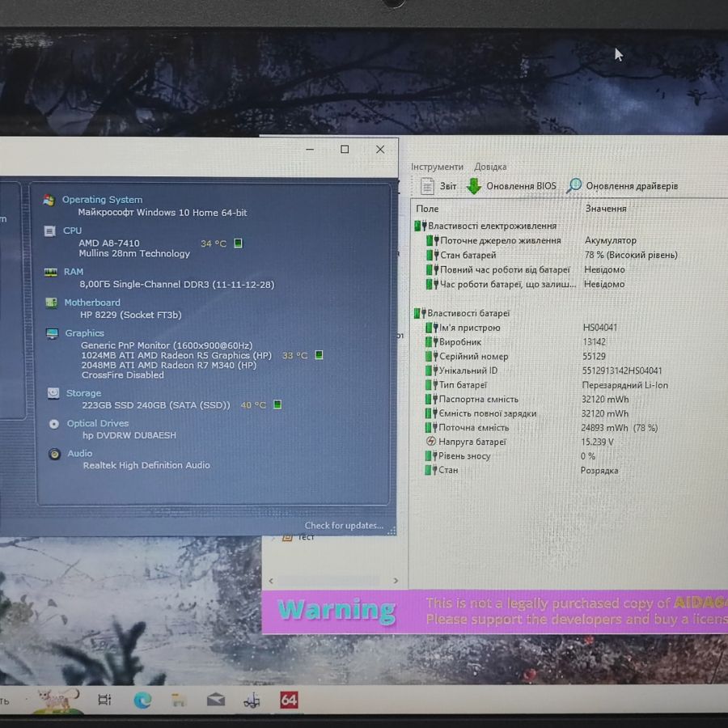Launch Microsoft Edge from the taskbar
Screen dimensions: 728x728
(x=142, y=700)
